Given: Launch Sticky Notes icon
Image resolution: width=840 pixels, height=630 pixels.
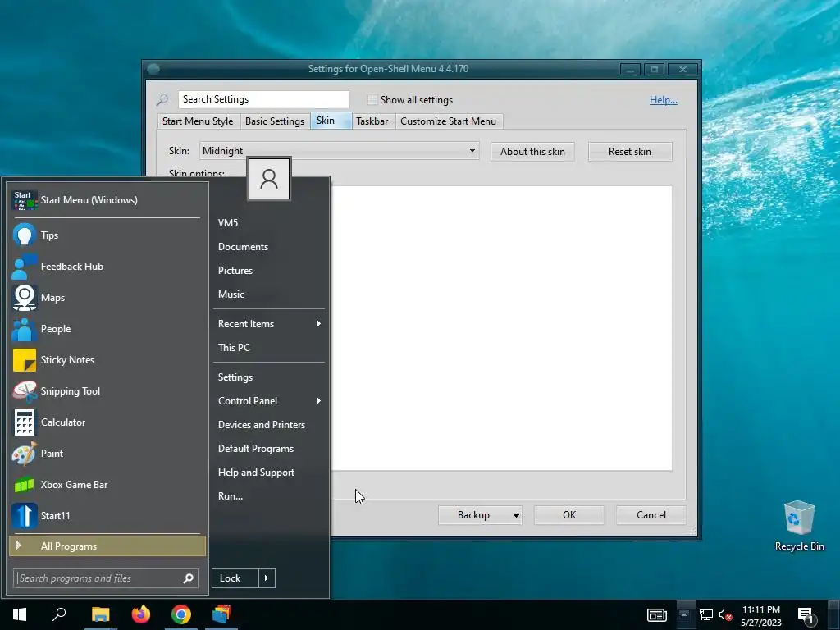Looking at the screenshot, I should (24, 360).
